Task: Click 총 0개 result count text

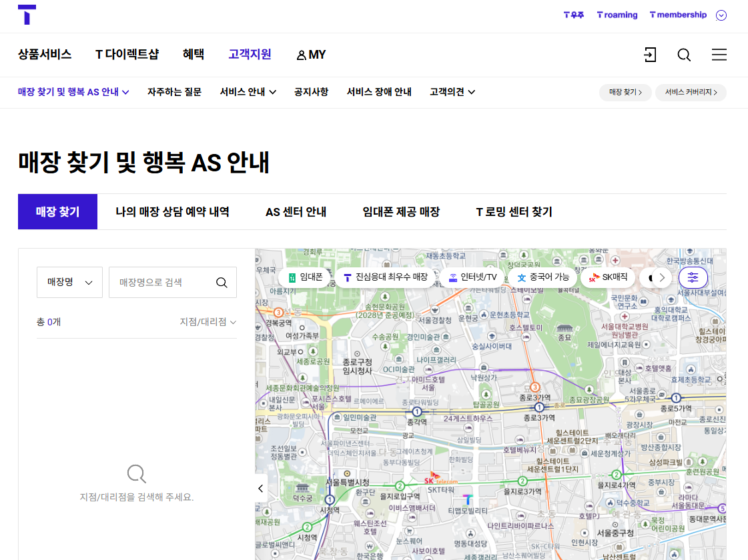Action: [x=49, y=322]
